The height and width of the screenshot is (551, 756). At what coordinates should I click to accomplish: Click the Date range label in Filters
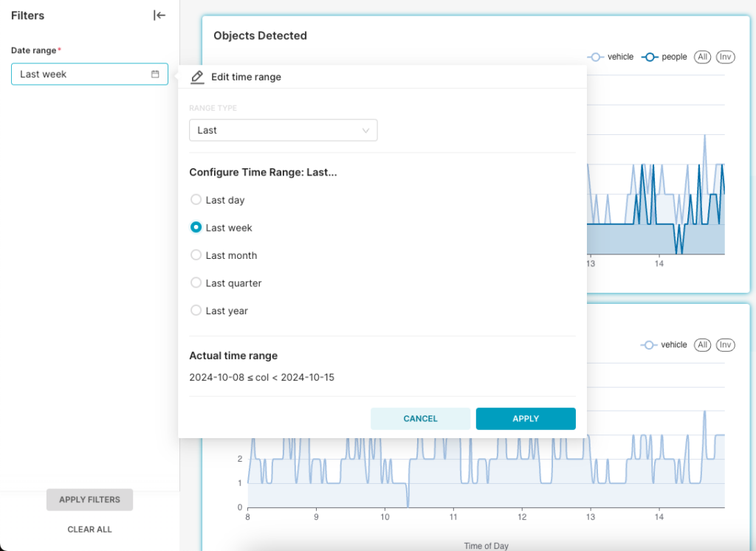pos(34,50)
